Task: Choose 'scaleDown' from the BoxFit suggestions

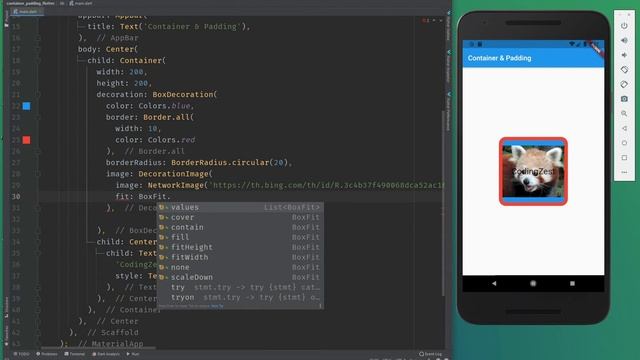Action: pos(240,277)
